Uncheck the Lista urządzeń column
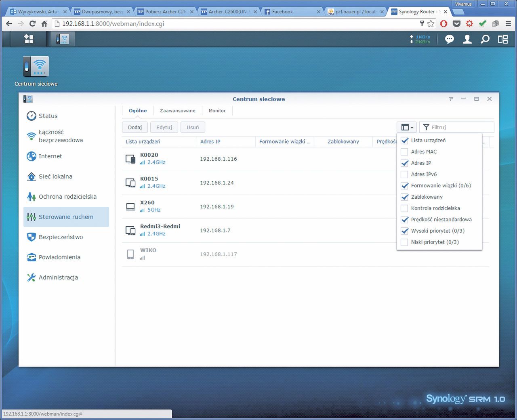 (x=404, y=140)
